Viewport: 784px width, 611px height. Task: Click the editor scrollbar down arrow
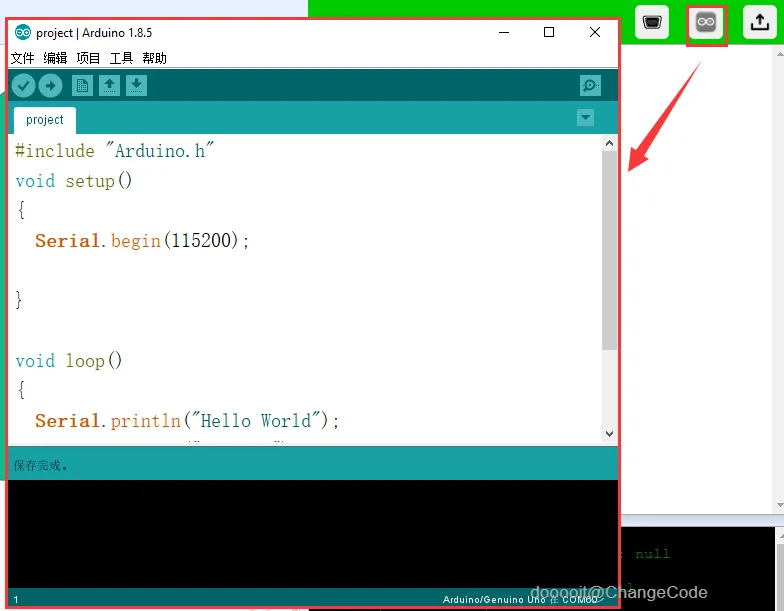(610, 434)
